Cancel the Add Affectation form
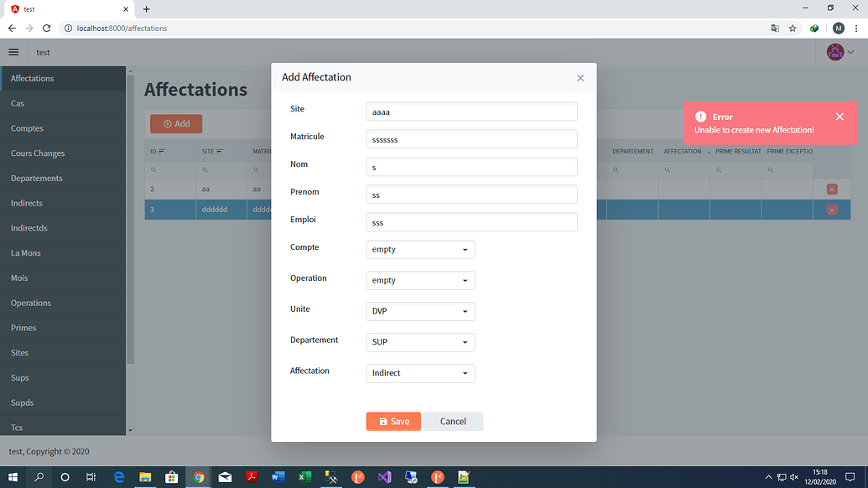The width and height of the screenshot is (868, 488). click(453, 421)
